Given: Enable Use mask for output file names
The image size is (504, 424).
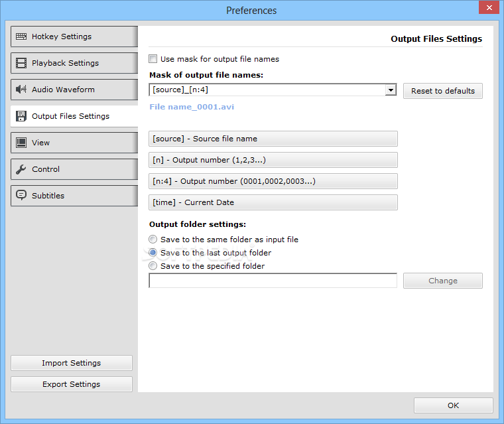Looking at the screenshot, I should click(x=153, y=59).
